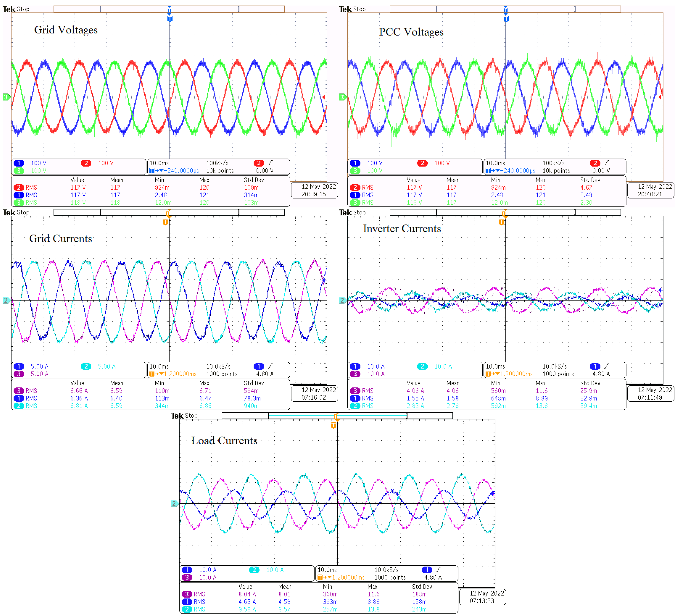Click red trigger level arrow on Grid Voltages right edge
Viewport: 678px width, 616px height.
[324, 97]
